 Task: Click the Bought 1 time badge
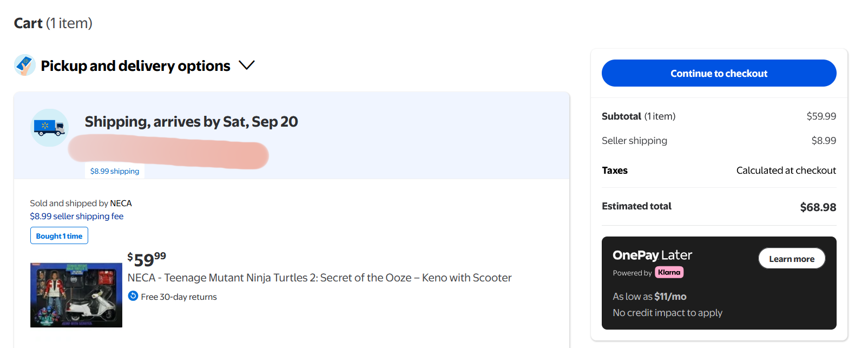[x=59, y=236]
